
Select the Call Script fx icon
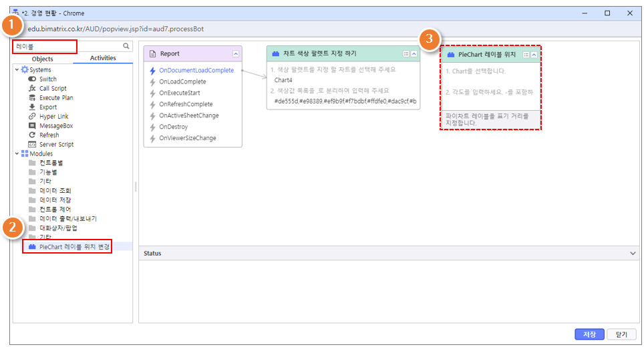click(x=32, y=88)
